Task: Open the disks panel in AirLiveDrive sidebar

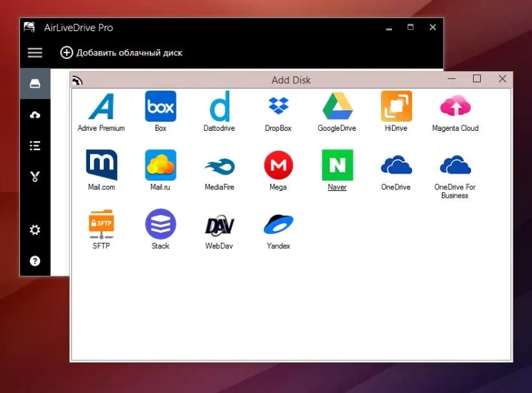Action: click(35, 83)
